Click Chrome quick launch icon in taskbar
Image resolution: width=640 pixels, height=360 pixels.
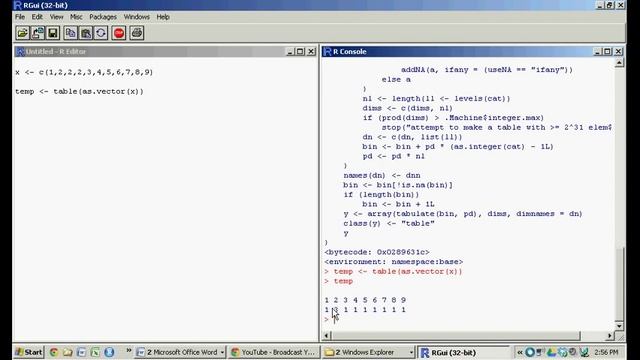point(53,352)
